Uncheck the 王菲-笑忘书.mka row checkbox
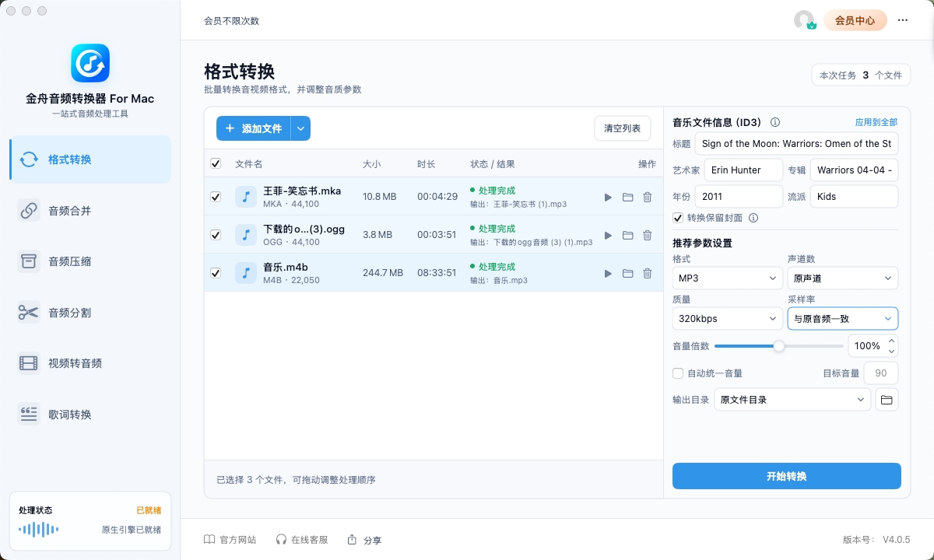 tap(216, 198)
